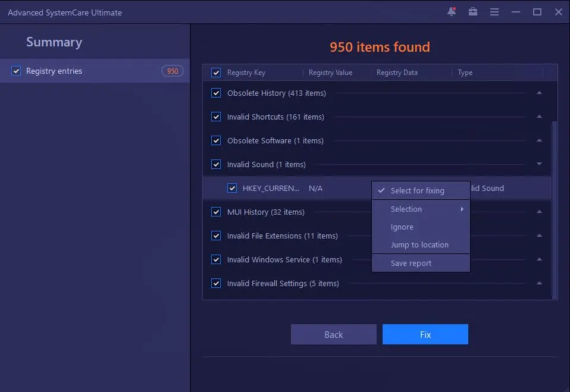Viewport: 570px width, 392px height.
Task: Close the Advanced SystemCare window
Action: 558,12
